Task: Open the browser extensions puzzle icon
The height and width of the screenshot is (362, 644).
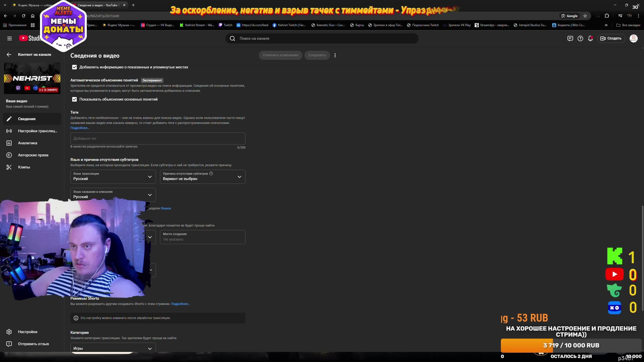Action: point(607,16)
